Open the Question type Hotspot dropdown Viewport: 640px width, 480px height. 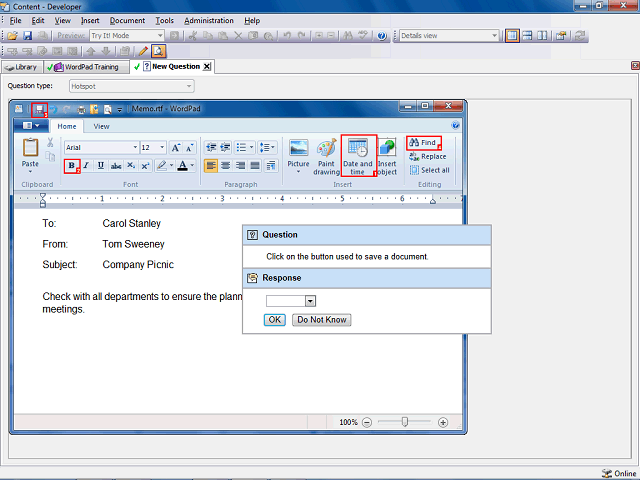pos(131,87)
